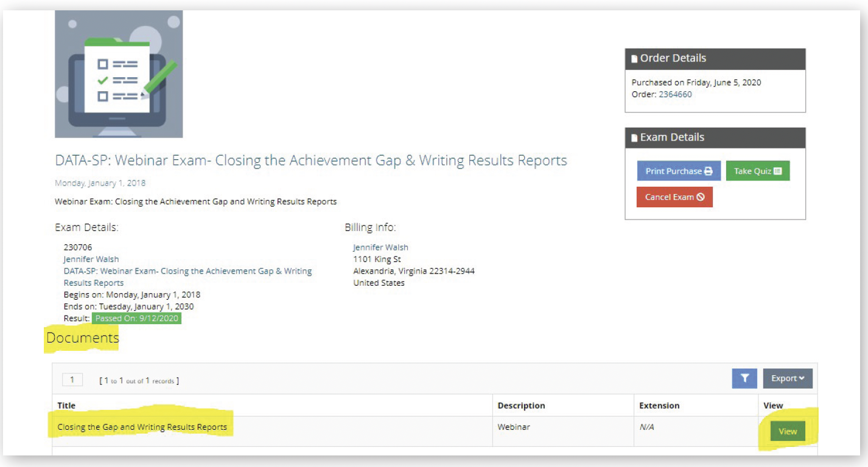Click DATA-SP exam link in Exam Details list
The height and width of the screenshot is (467, 868).
(x=187, y=271)
